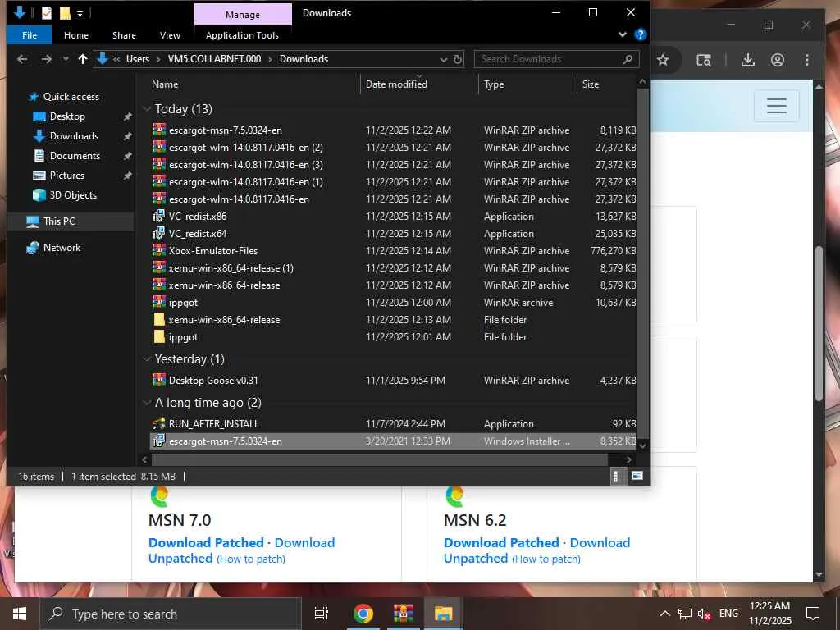Select xemu-win-x86_64-release folder icon
The height and width of the screenshot is (630, 840).
point(159,319)
